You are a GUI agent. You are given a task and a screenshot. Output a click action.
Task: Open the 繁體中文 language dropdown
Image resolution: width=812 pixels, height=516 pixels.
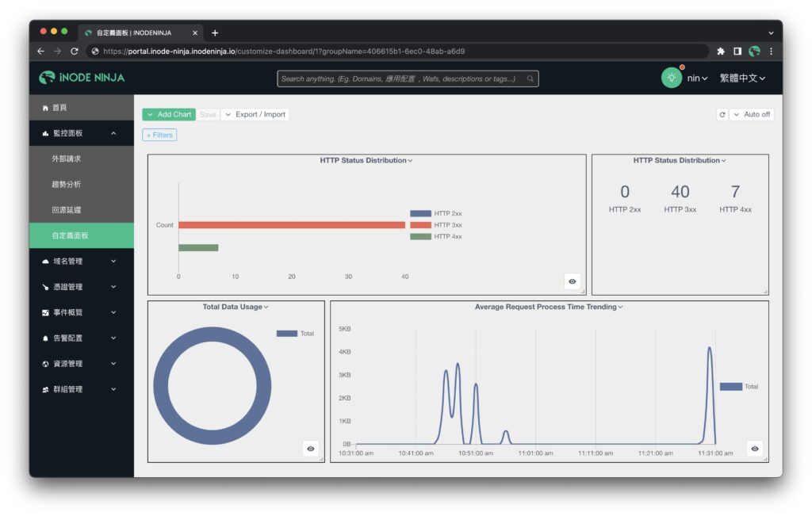[742, 78]
